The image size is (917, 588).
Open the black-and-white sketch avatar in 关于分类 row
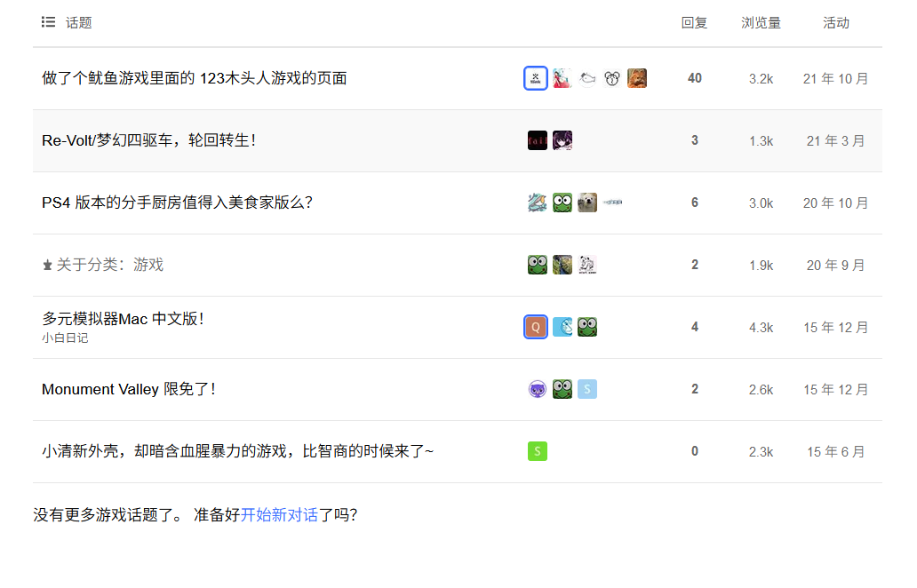pyautogui.click(x=587, y=265)
